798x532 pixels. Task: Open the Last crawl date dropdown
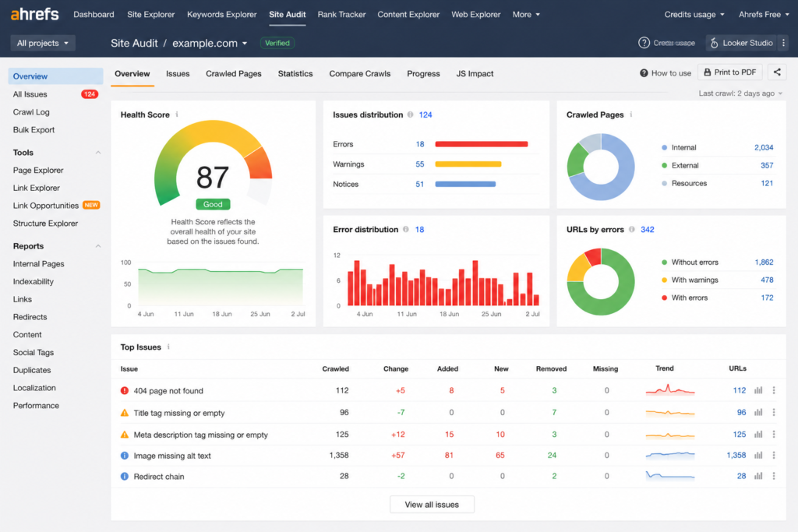pos(740,93)
